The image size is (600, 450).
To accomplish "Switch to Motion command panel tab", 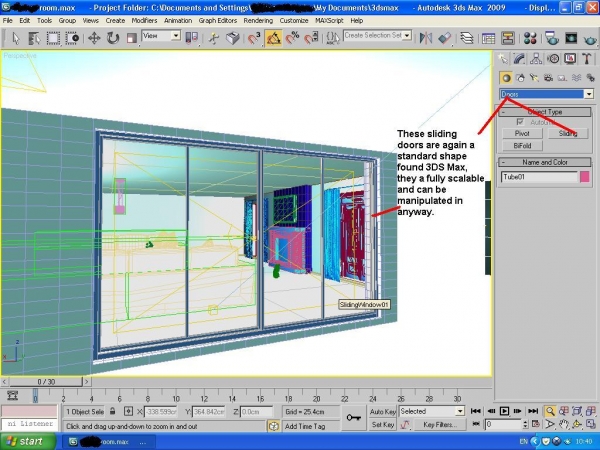I will click(x=553, y=59).
